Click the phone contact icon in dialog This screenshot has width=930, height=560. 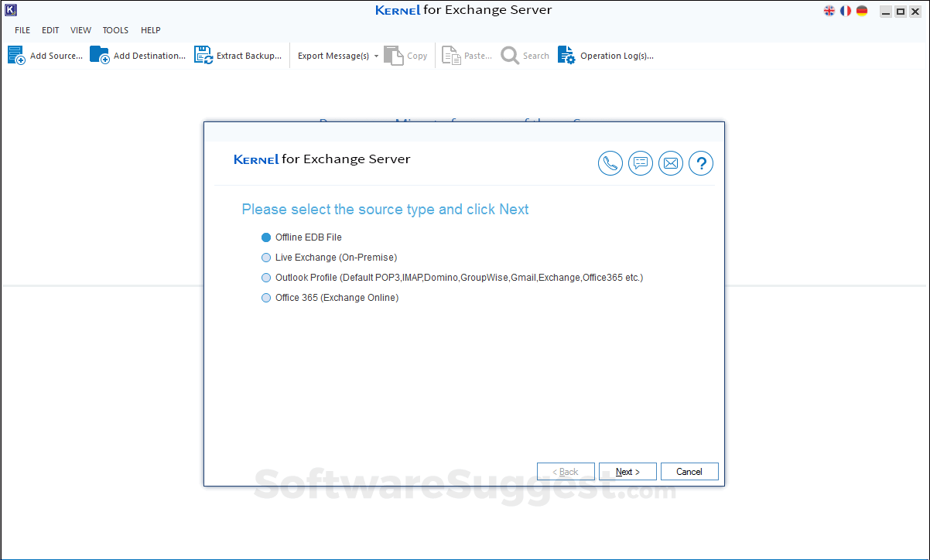coord(610,163)
